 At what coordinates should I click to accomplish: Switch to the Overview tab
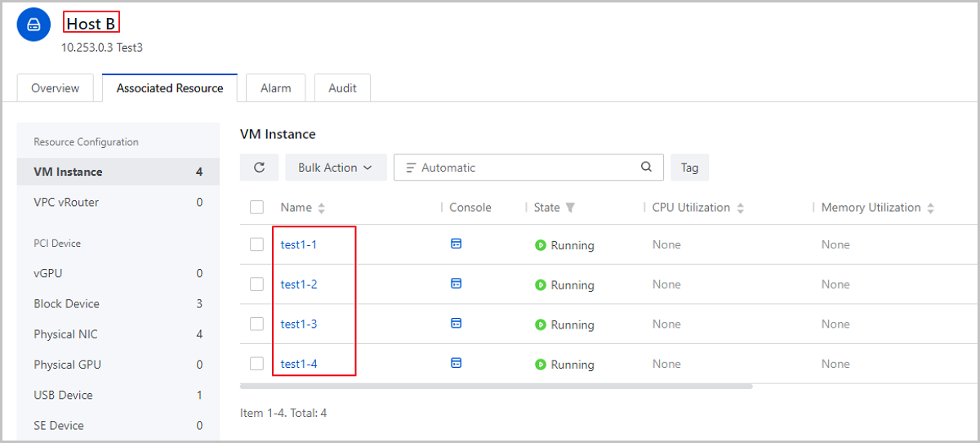(x=56, y=88)
